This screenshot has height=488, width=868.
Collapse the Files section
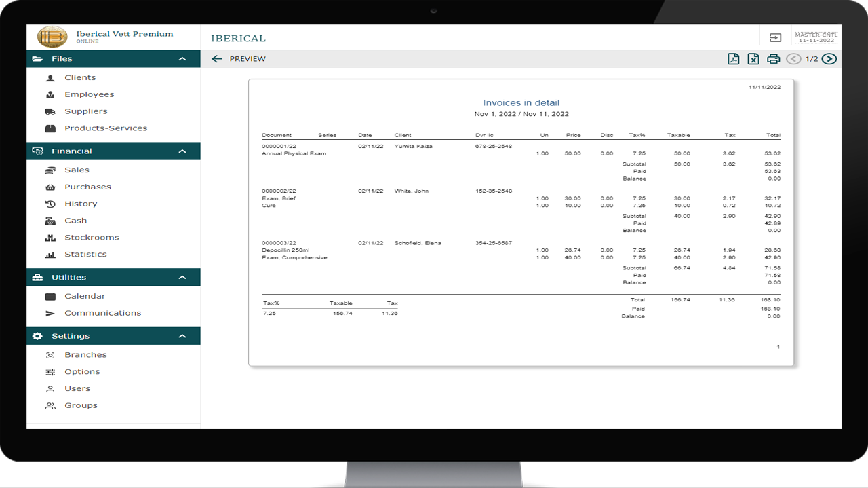point(182,59)
